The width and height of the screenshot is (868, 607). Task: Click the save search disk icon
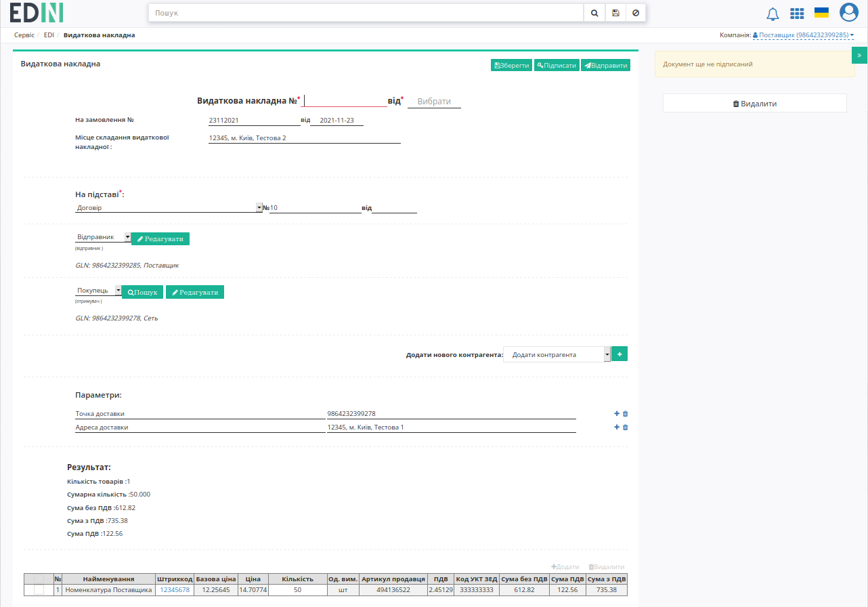pyautogui.click(x=615, y=13)
